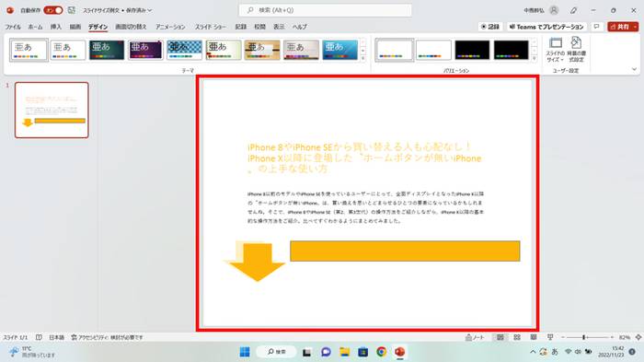
Task: Click 背景の書式設定 format background icon
Action: coord(576,50)
